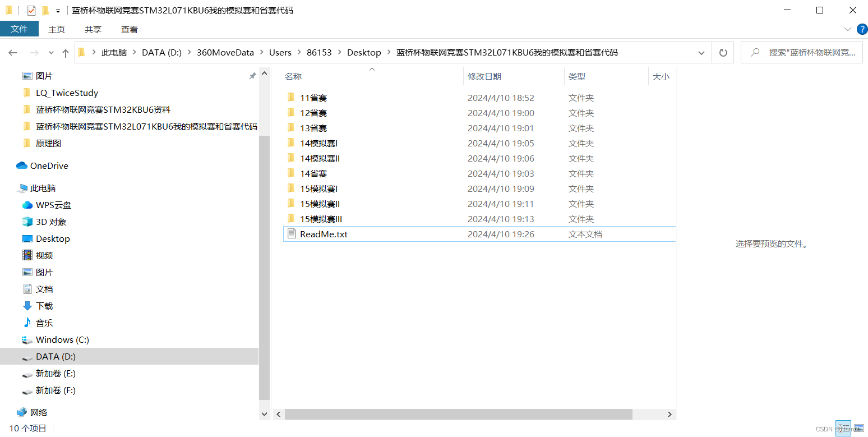Click the search box for this folder
The height and width of the screenshot is (437, 868).
(801, 53)
